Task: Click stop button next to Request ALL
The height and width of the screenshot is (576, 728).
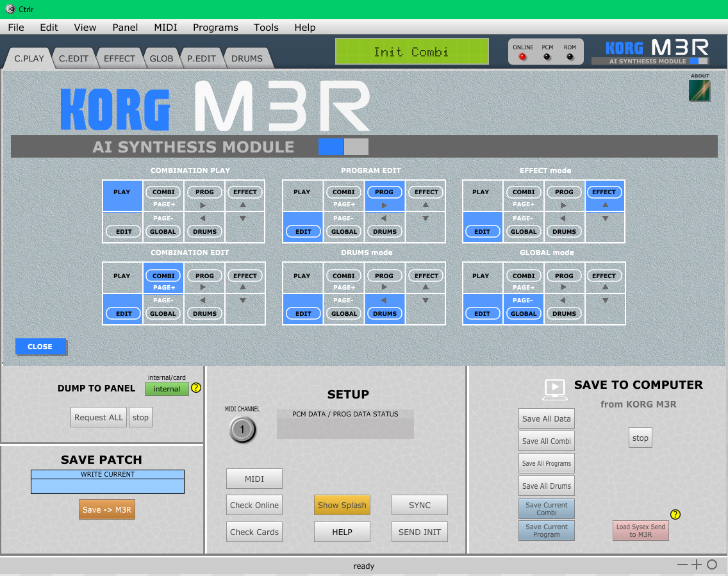Action: [140, 417]
